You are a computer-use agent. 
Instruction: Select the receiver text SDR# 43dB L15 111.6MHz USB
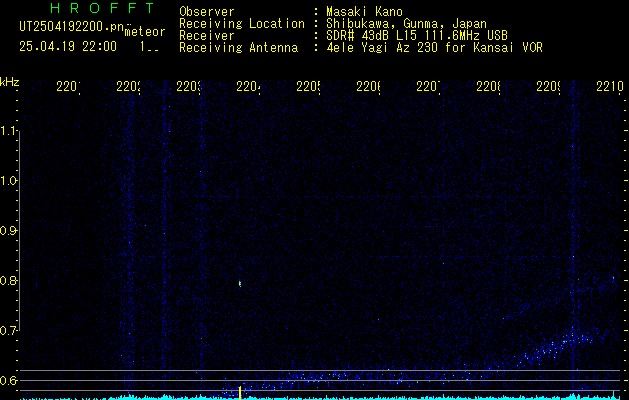coord(417,36)
